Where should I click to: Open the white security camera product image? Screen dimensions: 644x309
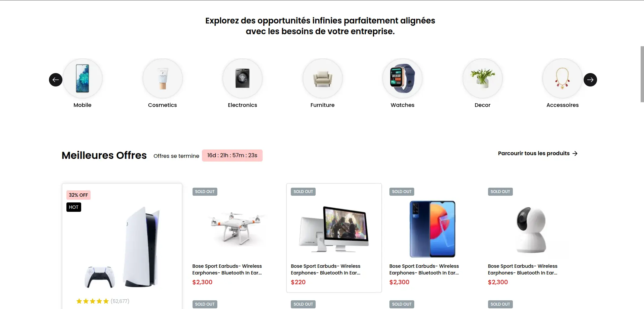coord(531,230)
